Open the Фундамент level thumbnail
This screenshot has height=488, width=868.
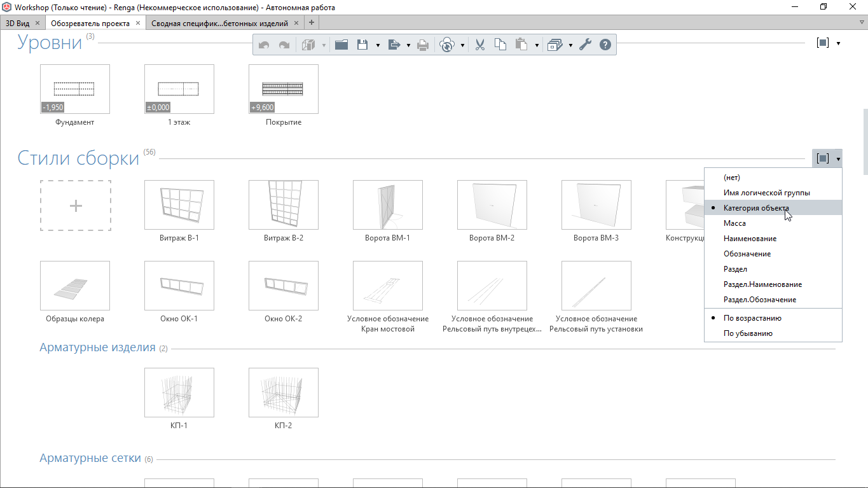pos(75,89)
